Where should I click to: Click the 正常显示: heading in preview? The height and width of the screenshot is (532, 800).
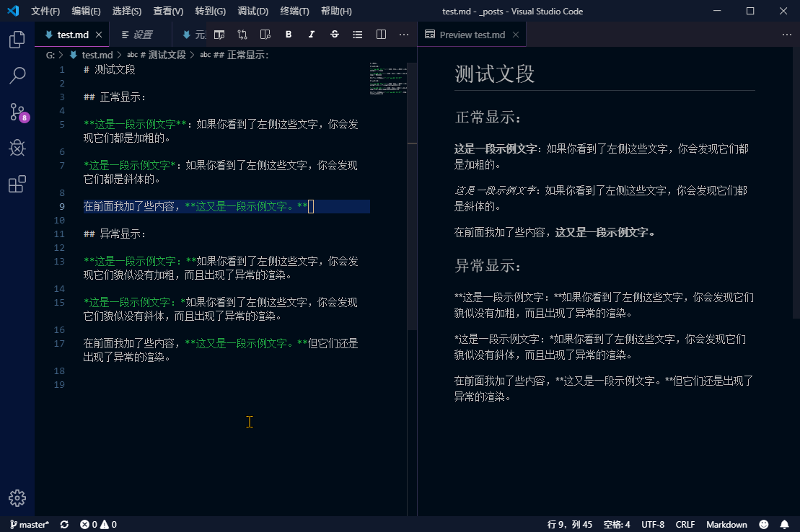click(488, 118)
